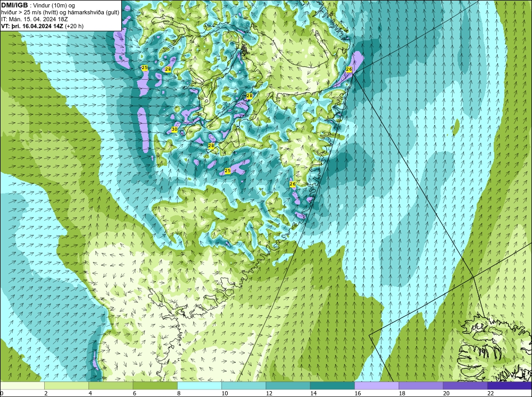
Task: Click the yellow gust label reading 30
Action: 174,129
